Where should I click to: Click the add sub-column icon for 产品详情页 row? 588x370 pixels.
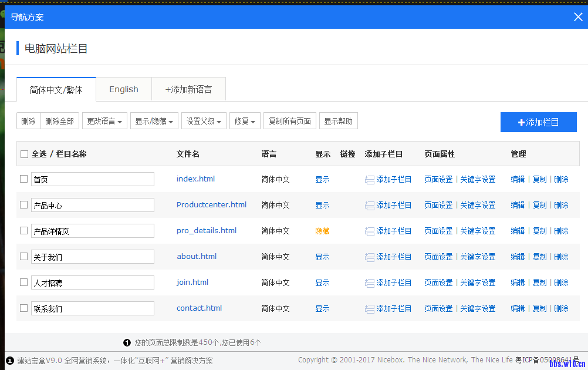click(370, 231)
